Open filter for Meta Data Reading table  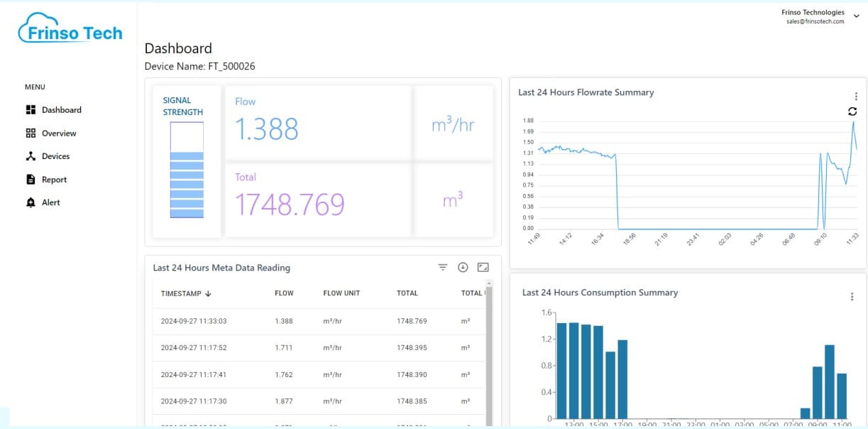(443, 268)
